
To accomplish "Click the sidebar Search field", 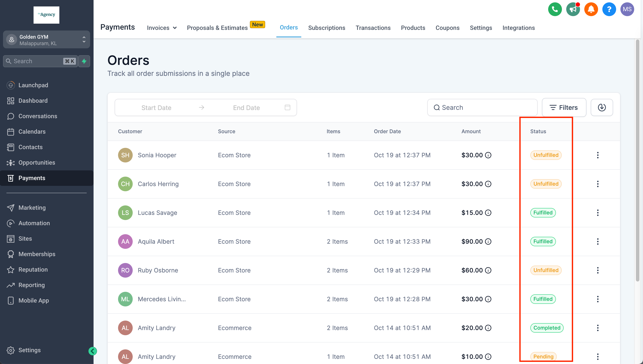I will [40, 61].
